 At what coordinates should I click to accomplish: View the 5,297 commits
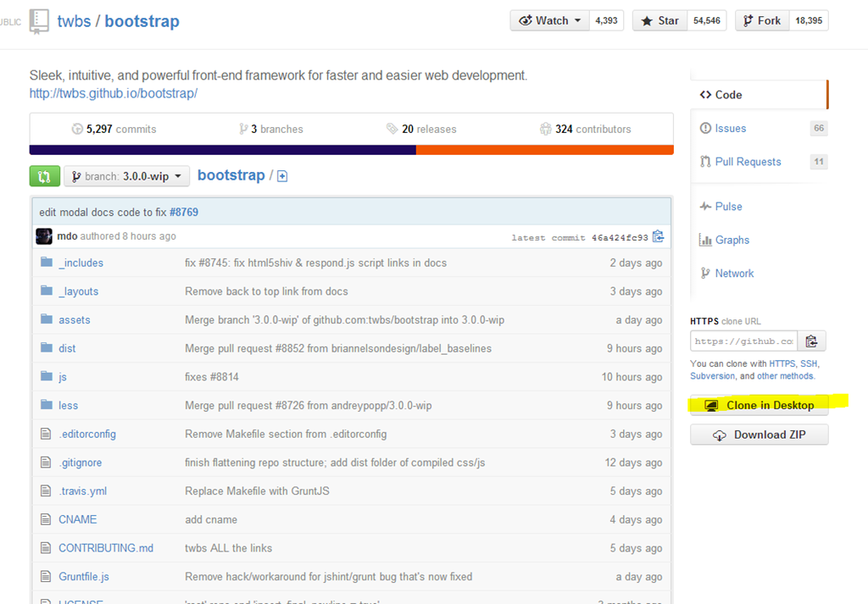(x=114, y=129)
